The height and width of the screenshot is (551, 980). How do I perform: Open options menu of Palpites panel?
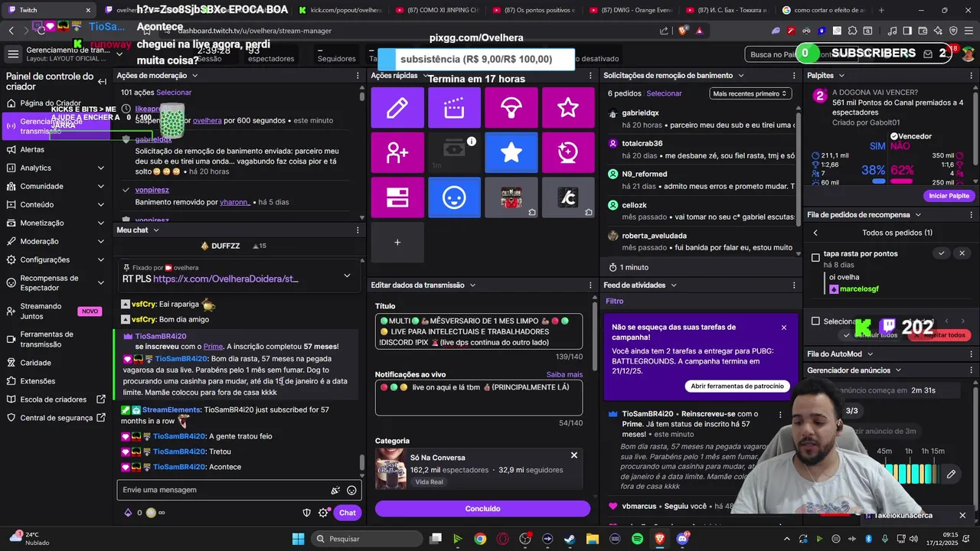tap(970, 76)
